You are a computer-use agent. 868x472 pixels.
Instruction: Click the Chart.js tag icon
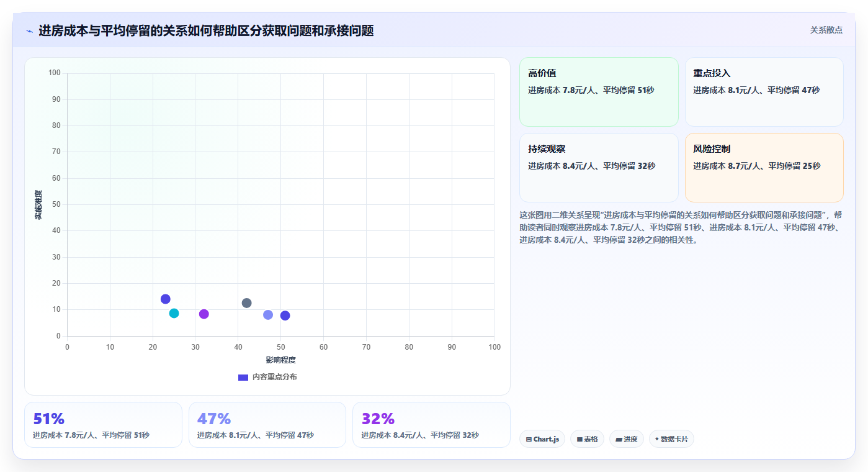click(529, 439)
